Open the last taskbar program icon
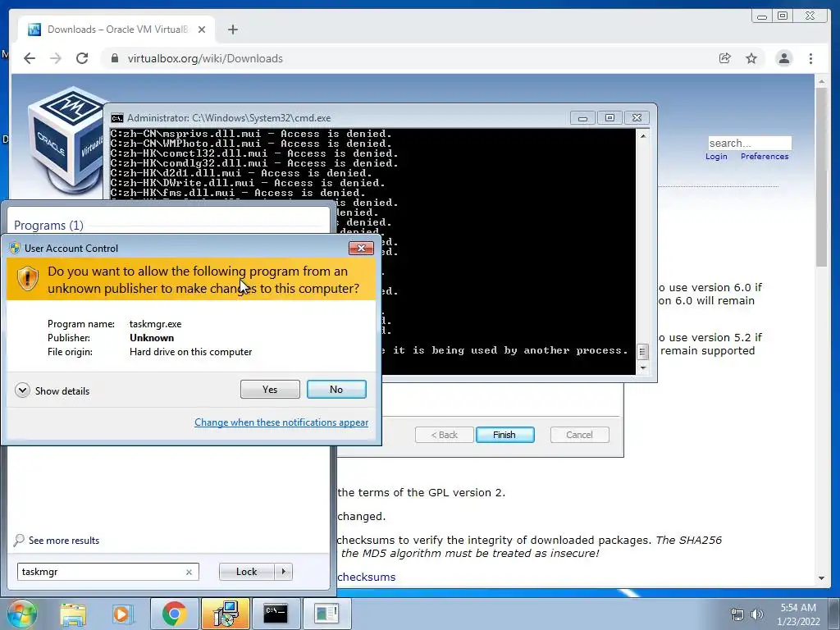This screenshot has height=630, width=840. (326, 614)
